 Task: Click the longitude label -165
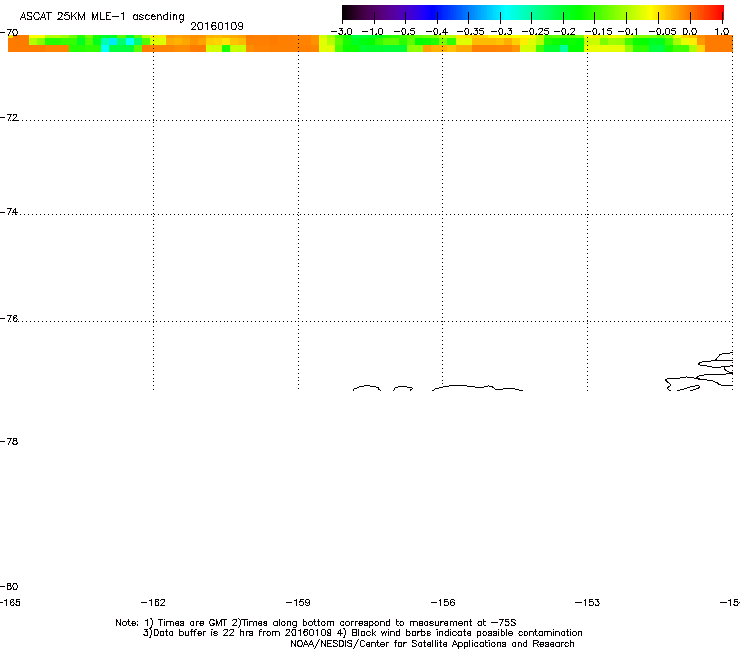[x=10, y=602]
